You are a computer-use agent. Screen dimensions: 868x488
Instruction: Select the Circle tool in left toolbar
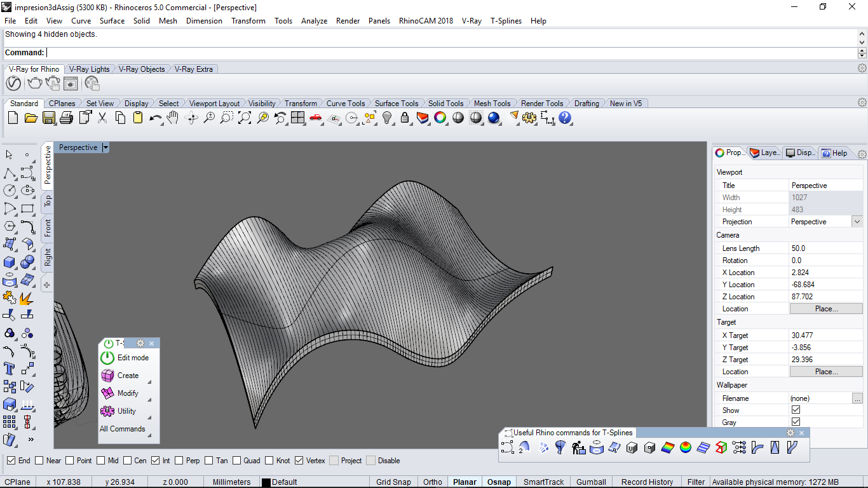click(x=10, y=191)
